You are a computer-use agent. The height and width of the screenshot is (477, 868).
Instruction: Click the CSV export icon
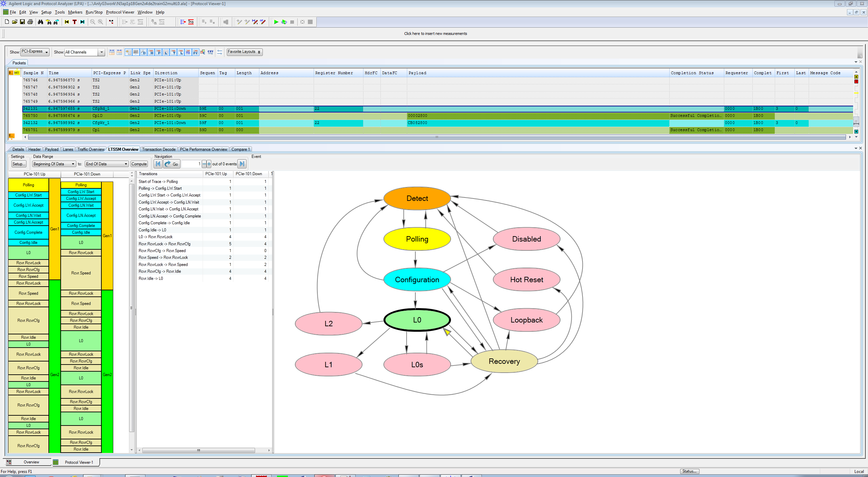[x=211, y=52]
